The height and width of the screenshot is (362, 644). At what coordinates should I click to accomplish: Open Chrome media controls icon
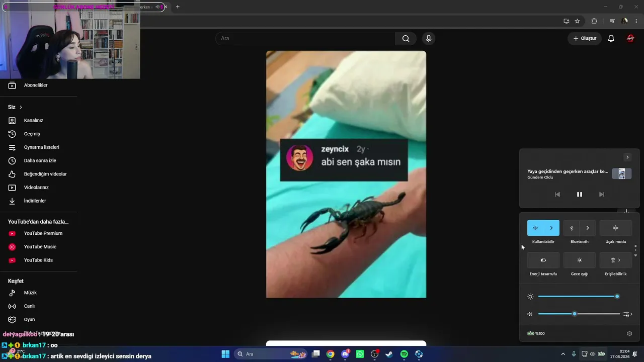coord(612,21)
